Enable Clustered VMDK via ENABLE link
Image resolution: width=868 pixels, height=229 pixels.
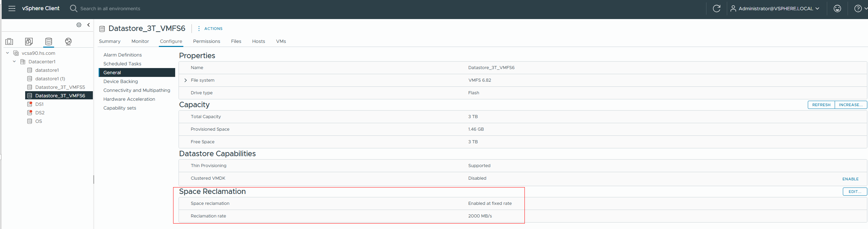click(850, 179)
